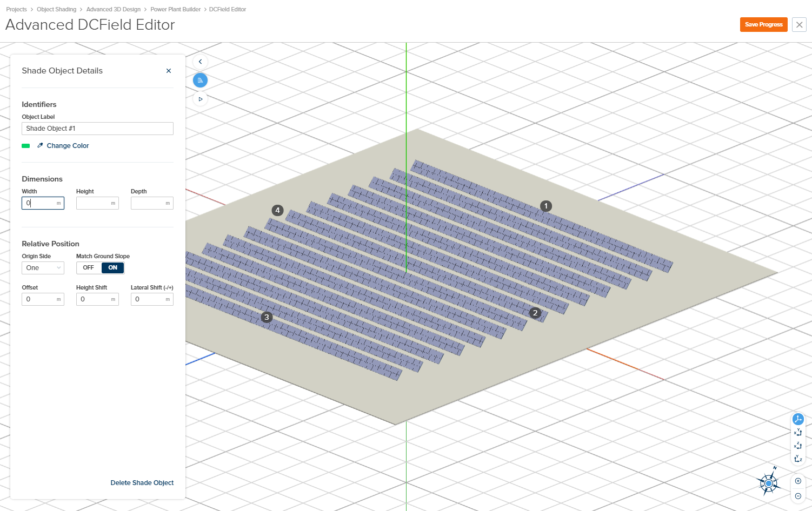The height and width of the screenshot is (511, 812).
Task: Click the Relative Position section heading
Action: pyautogui.click(x=50, y=244)
